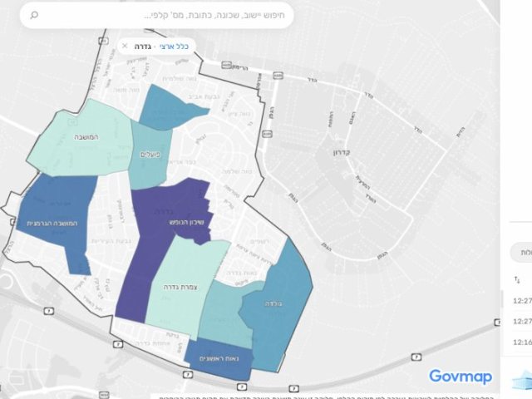Click the sort arrows icon in side panel
Viewport: 532px width, 399px height.
[517, 280]
